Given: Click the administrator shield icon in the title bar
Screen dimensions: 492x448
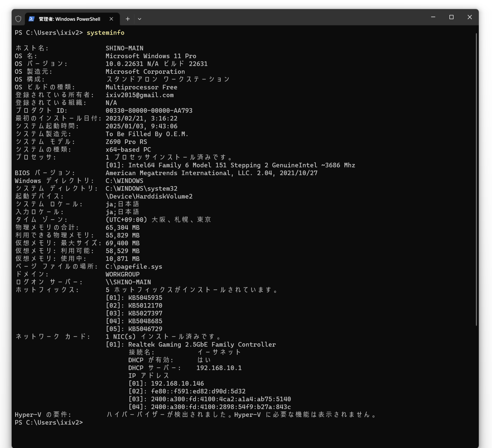Looking at the screenshot, I should [x=18, y=19].
